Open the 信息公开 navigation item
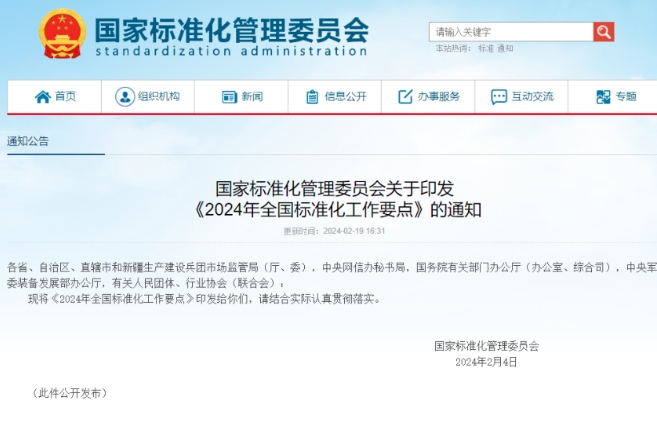The width and height of the screenshot is (657, 421). click(335, 97)
